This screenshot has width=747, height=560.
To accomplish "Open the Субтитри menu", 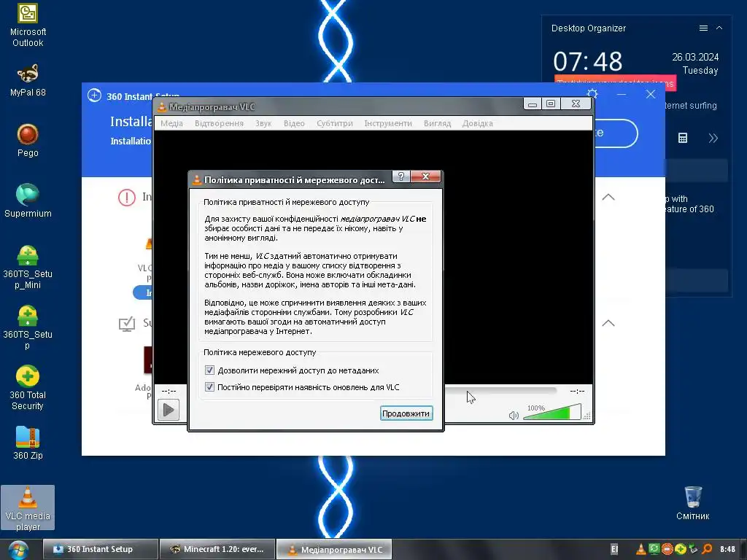I will point(335,123).
